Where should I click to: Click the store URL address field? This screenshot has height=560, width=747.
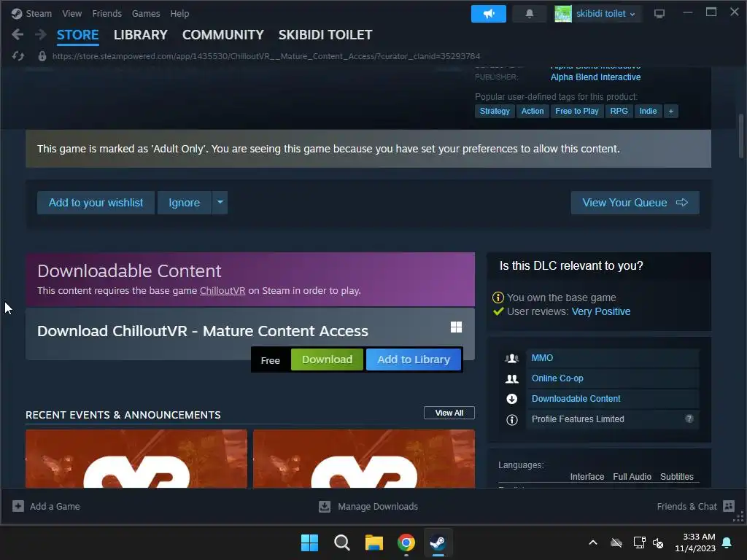pos(266,56)
